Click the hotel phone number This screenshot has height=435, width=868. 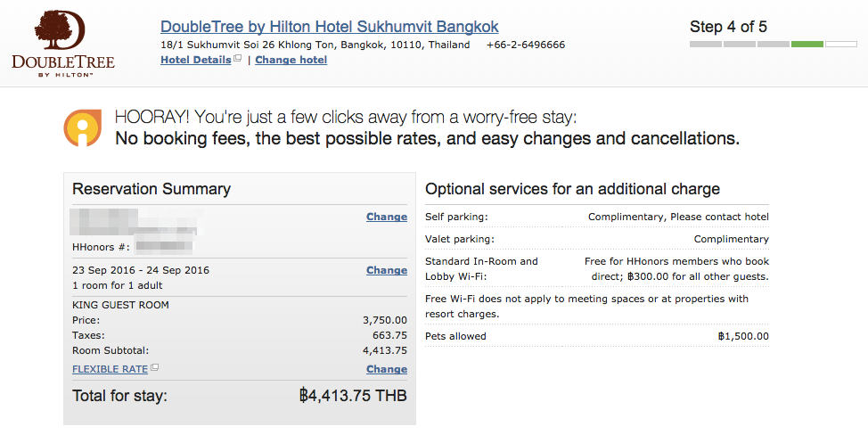526,45
